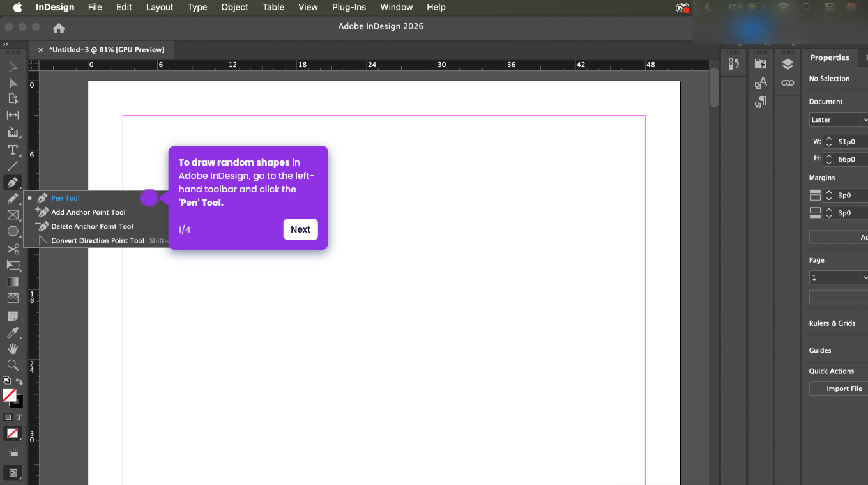The image size is (868, 485).
Task: Close the Untitled-3 document tab
Action: (x=41, y=50)
